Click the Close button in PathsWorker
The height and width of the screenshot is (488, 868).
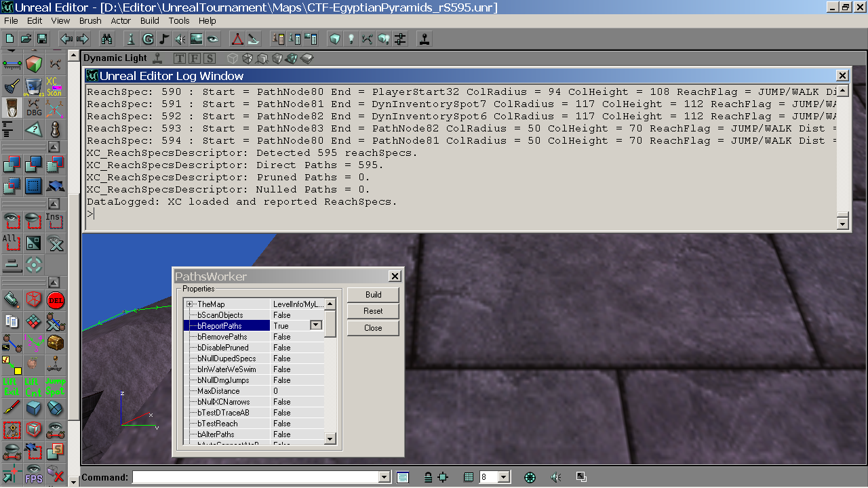tap(373, 328)
